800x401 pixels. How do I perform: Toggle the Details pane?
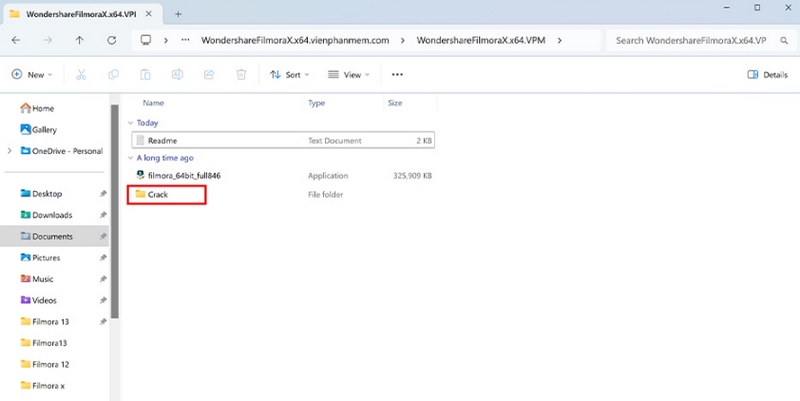(767, 74)
